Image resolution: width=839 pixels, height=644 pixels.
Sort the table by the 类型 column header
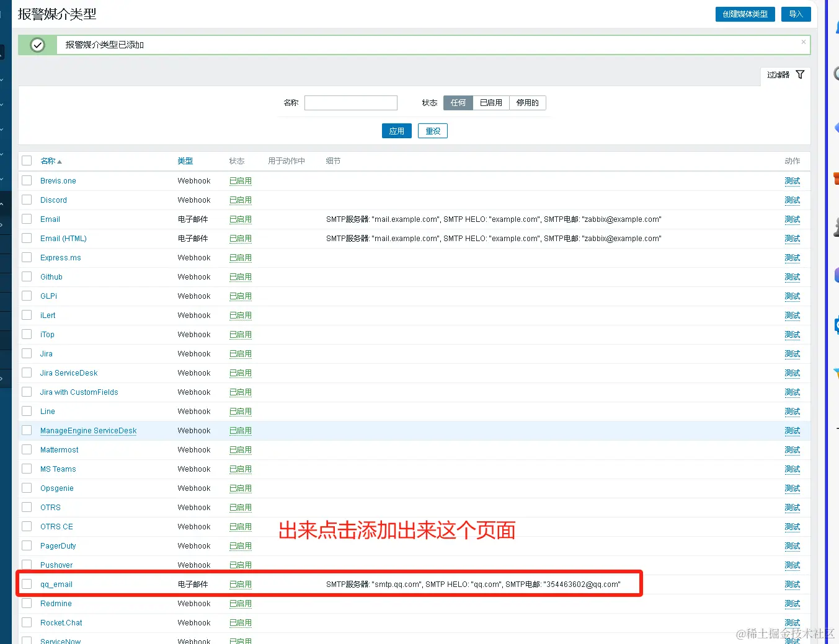185,161
